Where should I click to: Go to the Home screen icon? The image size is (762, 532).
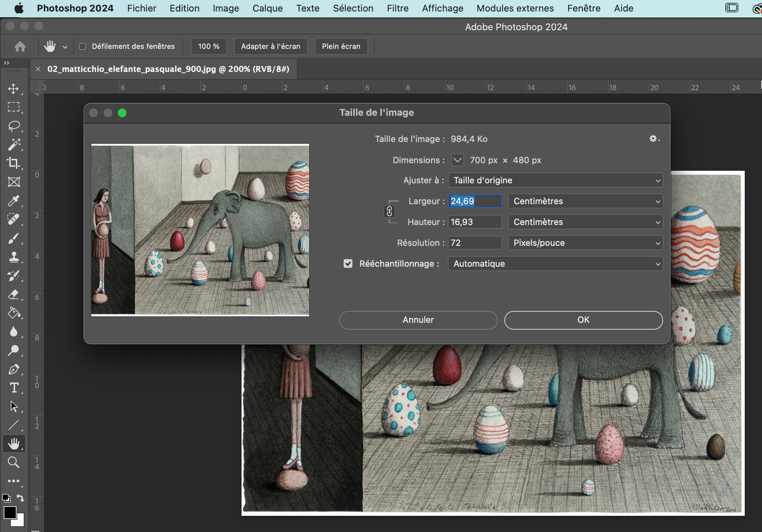coord(20,46)
